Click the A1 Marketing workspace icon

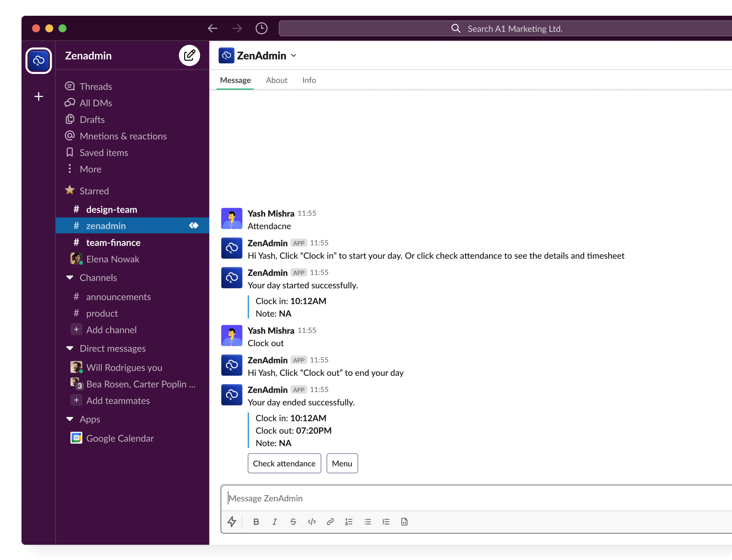pyautogui.click(x=39, y=60)
